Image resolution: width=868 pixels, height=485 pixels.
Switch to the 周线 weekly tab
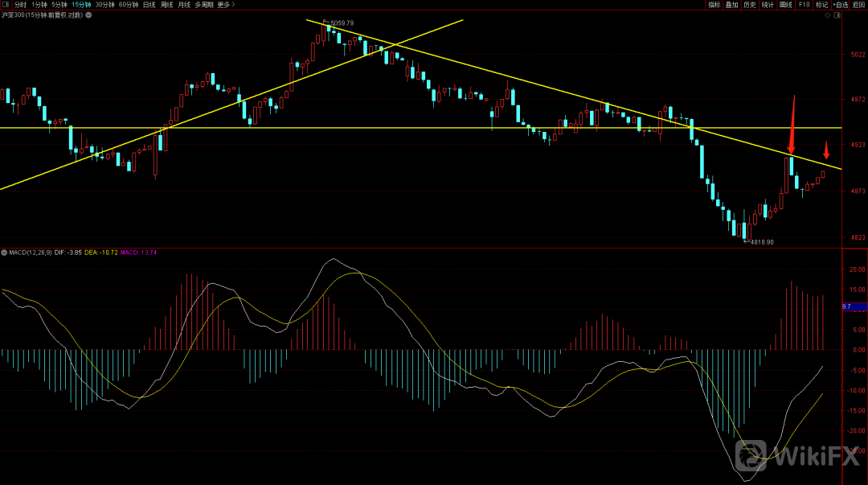[x=166, y=5]
